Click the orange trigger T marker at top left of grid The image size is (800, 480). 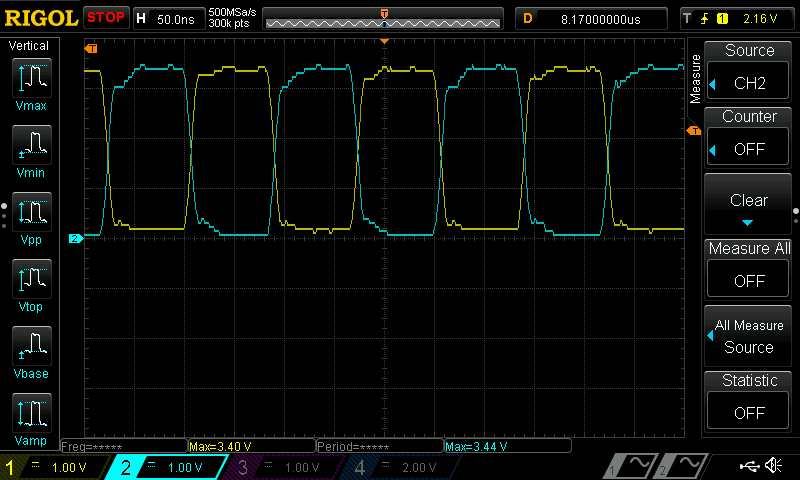pos(91,48)
